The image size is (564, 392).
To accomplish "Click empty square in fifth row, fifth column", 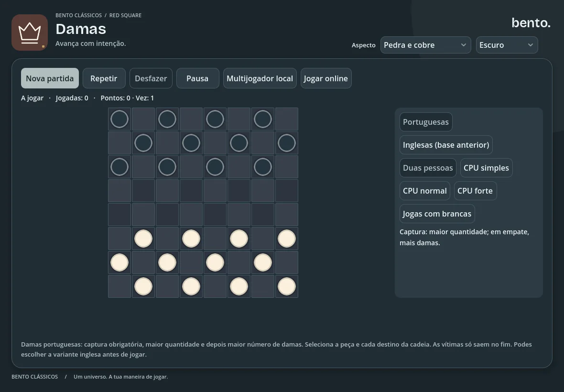I will click(215, 215).
